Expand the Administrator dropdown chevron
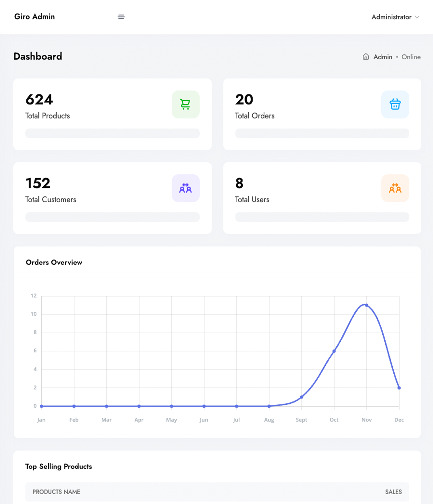Screen dimensions: 433x504 pos(417,17)
